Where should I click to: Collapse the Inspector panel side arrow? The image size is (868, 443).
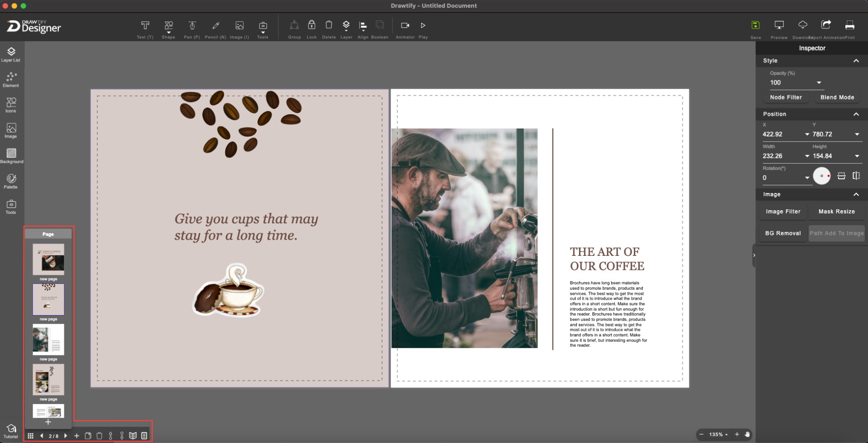click(754, 255)
